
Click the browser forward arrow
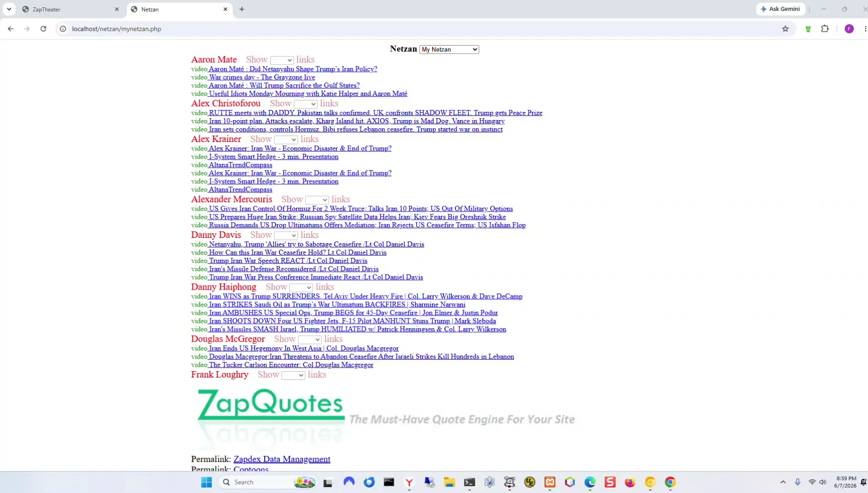27,29
